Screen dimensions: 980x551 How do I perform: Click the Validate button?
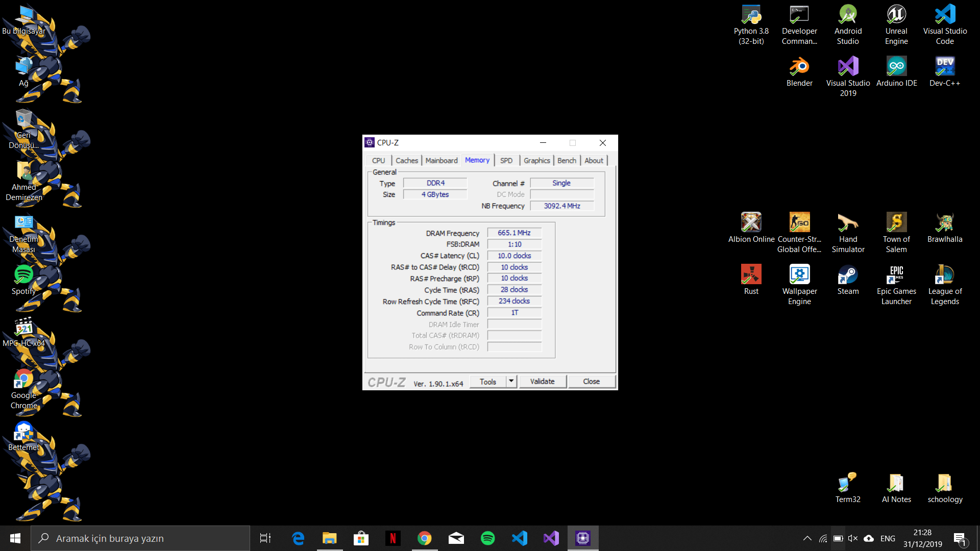[542, 382]
